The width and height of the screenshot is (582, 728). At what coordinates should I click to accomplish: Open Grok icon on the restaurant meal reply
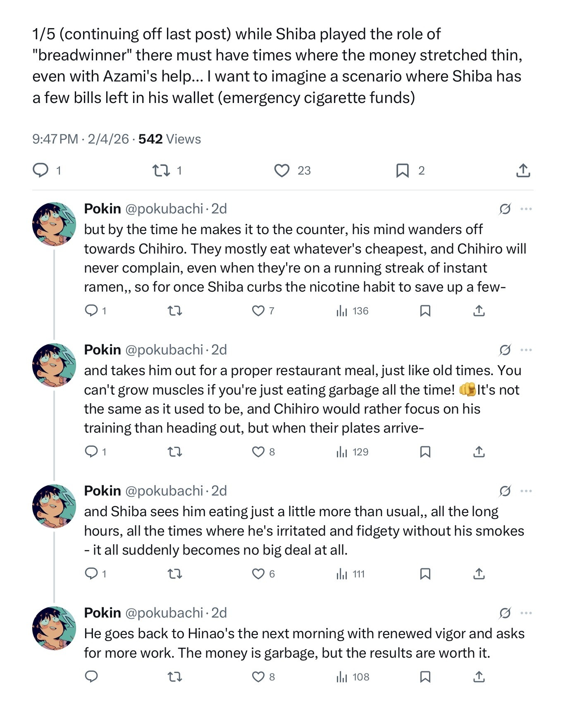pos(505,350)
